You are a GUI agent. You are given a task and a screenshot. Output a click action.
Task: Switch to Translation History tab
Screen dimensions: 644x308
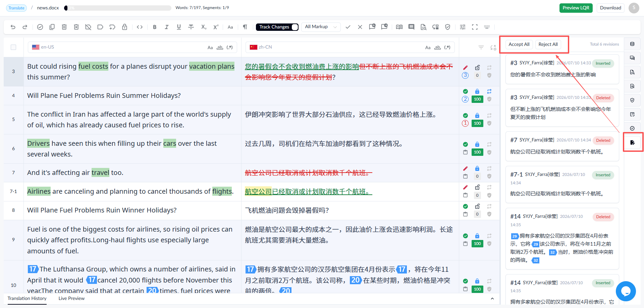coord(27,298)
